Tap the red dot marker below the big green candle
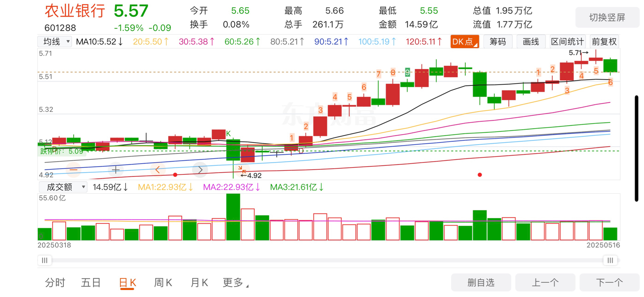 (480, 175)
